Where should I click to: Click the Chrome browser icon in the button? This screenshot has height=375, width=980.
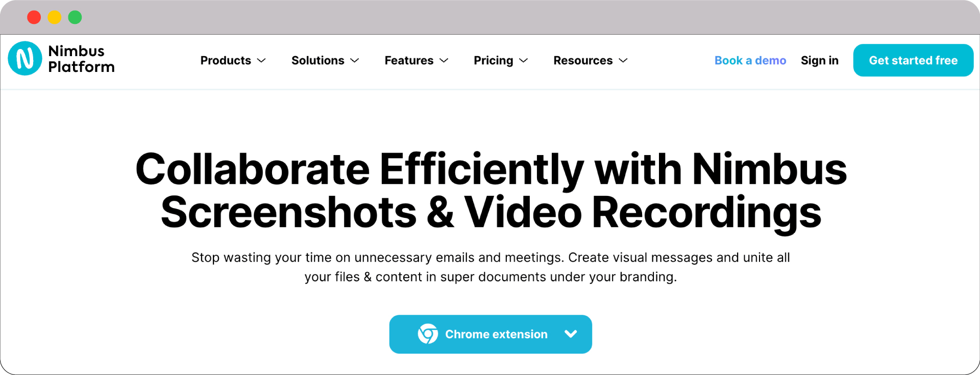pos(428,334)
